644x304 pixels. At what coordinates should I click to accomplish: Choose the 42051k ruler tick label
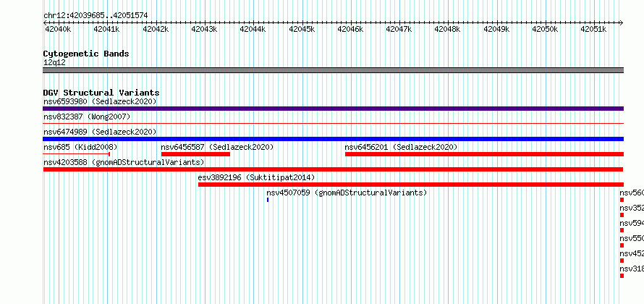tap(594, 30)
